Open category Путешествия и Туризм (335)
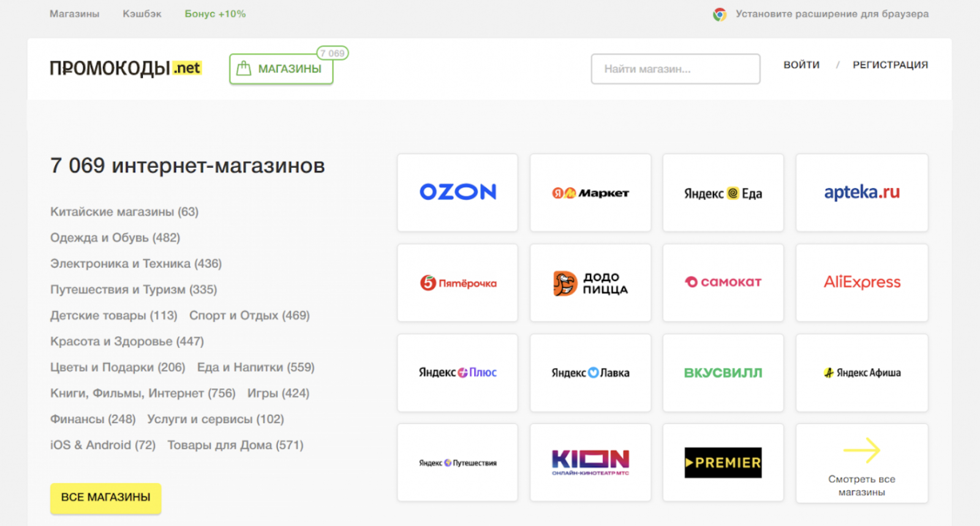The width and height of the screenshot is (980, 526). click(134, 290)
